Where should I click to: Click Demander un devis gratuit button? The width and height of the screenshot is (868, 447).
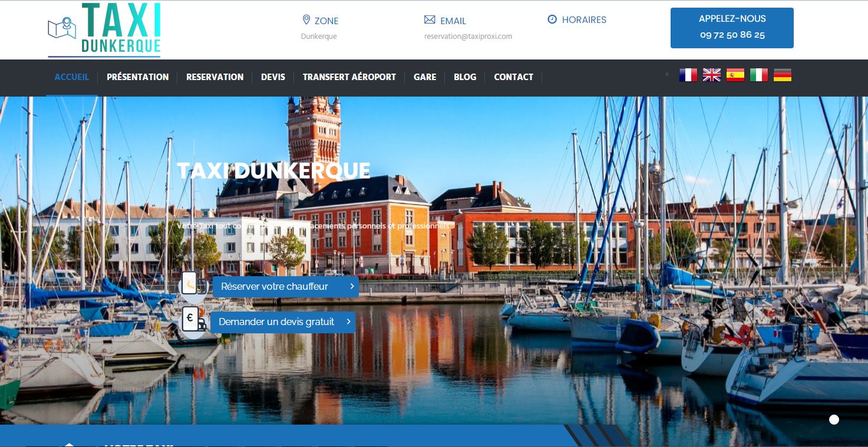283,322
